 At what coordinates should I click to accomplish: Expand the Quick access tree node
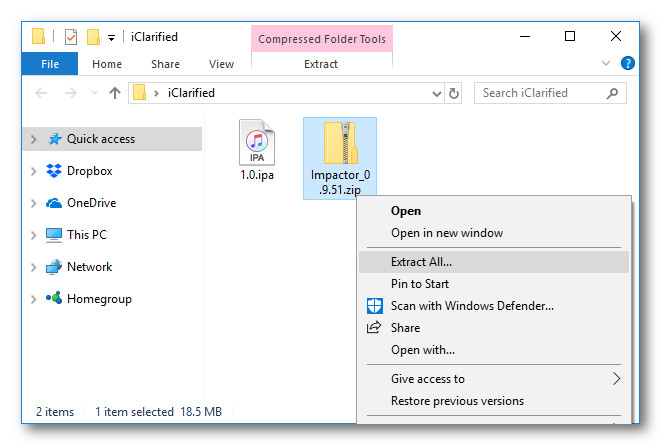34,140
